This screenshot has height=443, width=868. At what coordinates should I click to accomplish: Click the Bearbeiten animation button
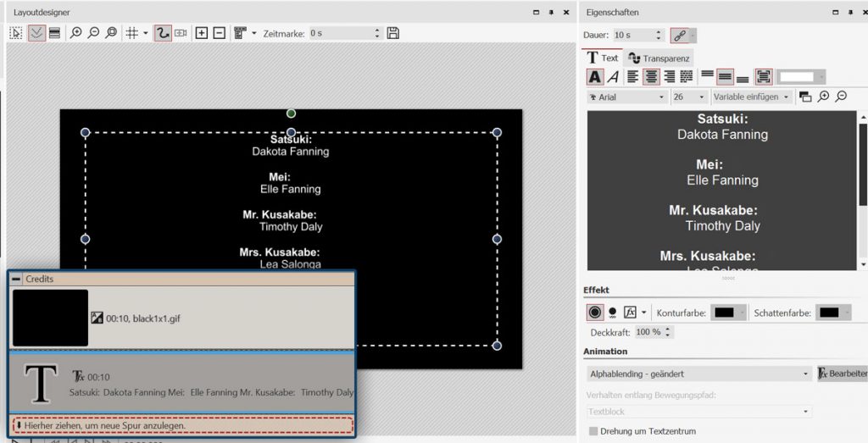pos(842,374)
